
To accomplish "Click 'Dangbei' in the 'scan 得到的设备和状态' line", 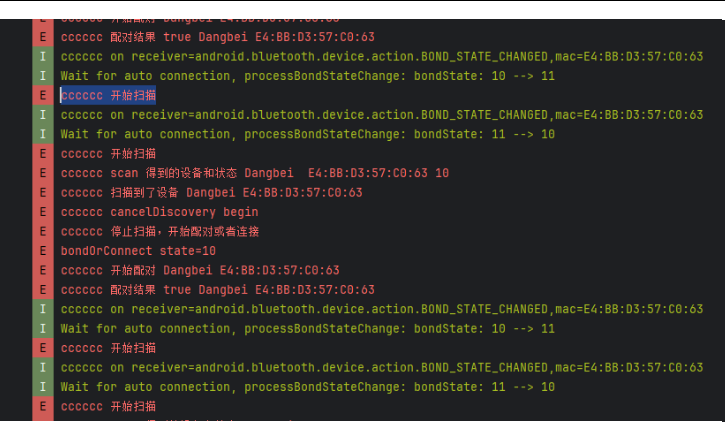I will (269, 173).
